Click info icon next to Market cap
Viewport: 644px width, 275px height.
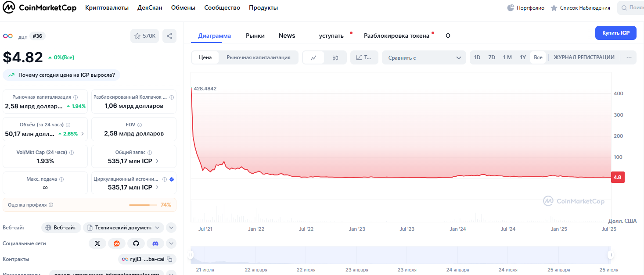click(76, 97)
